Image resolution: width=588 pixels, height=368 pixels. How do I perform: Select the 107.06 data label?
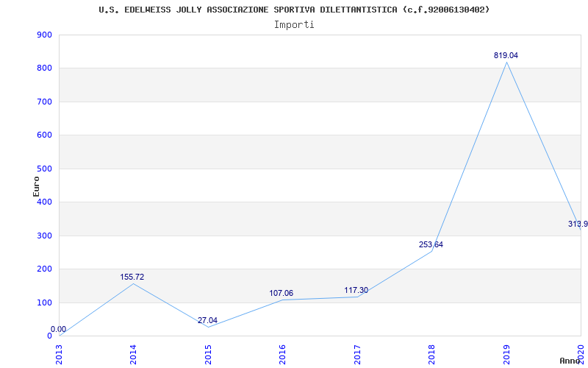coord(282,293)
